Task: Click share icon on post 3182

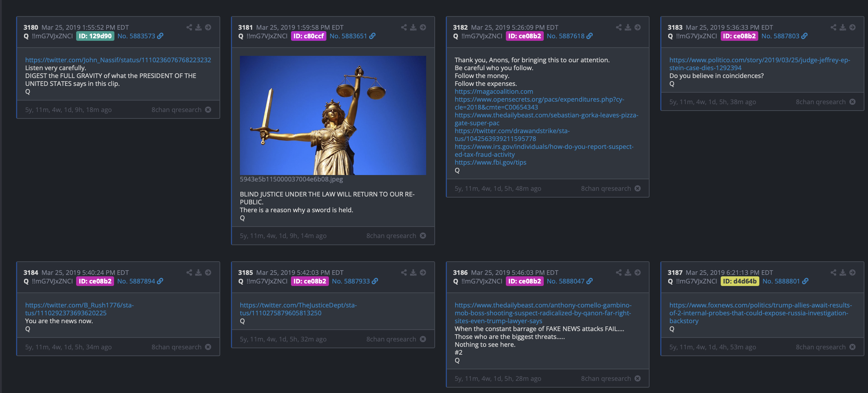Action: 619,27
